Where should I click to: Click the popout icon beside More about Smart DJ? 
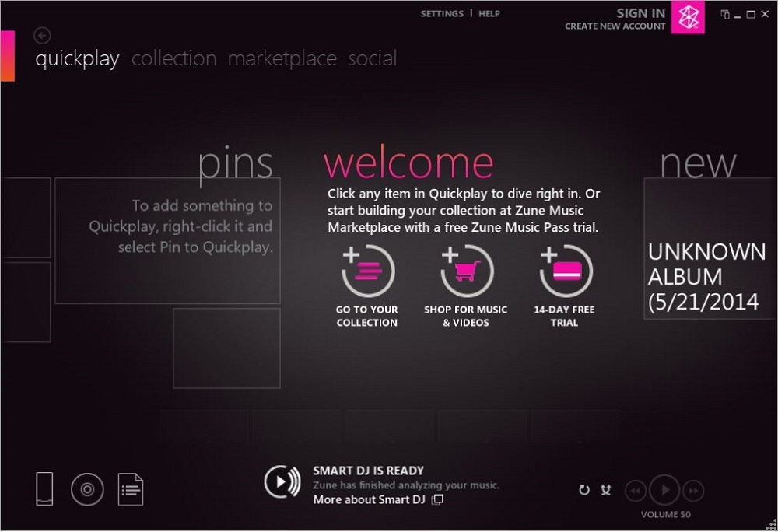[x=437, y=499]
